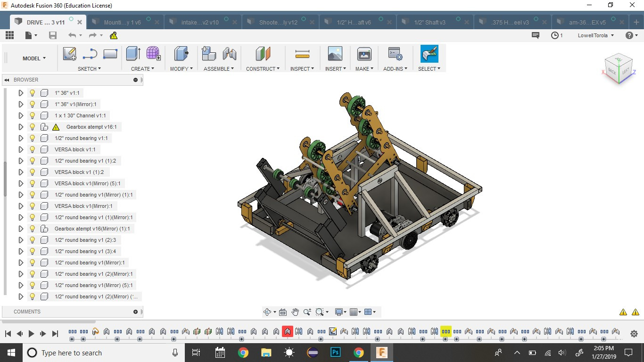Play the timeline history

point(31,334)
